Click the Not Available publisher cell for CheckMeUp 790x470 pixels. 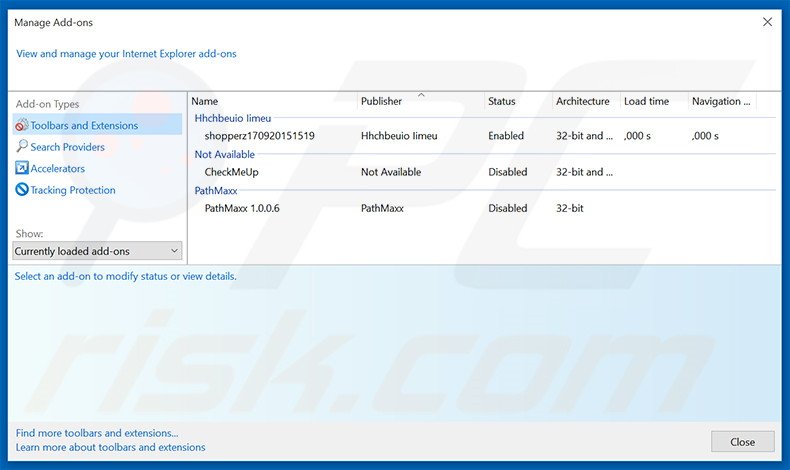[x=391, y=172]
